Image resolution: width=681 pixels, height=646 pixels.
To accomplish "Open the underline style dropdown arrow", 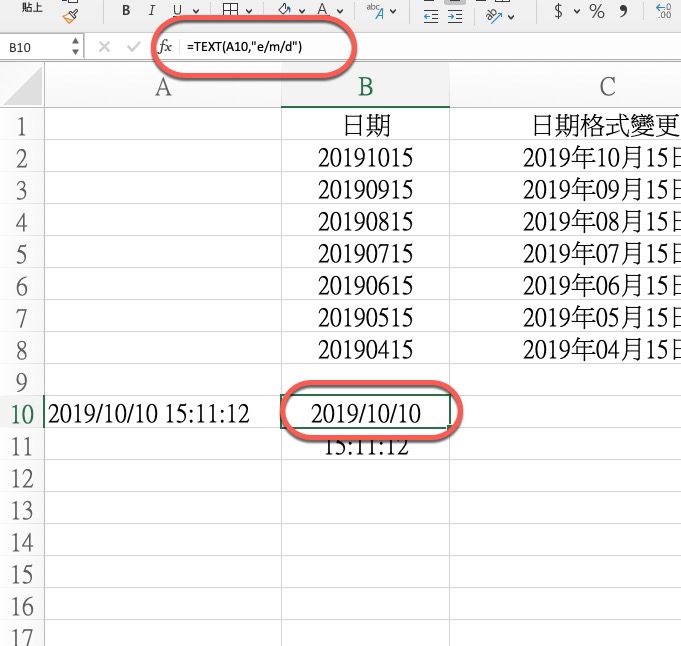I will click(x=196, y=11).
